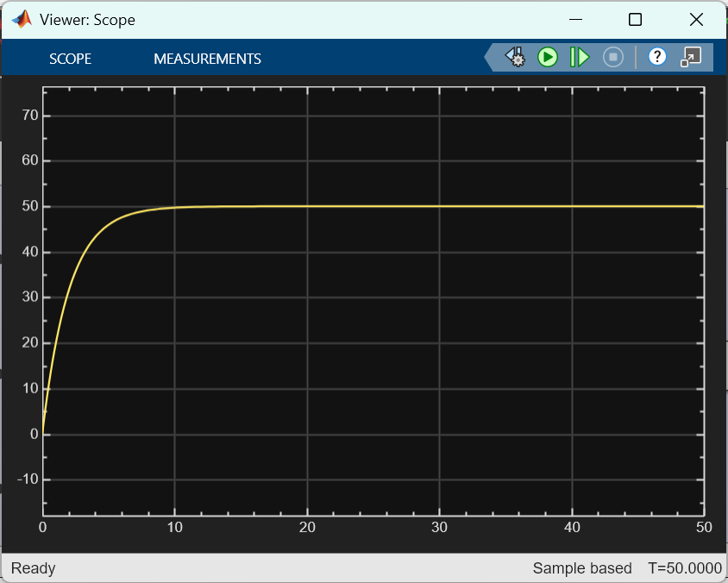Open Help with the question mark icon
The width and height of the screenshot is (728, 583).
point(657,57)
